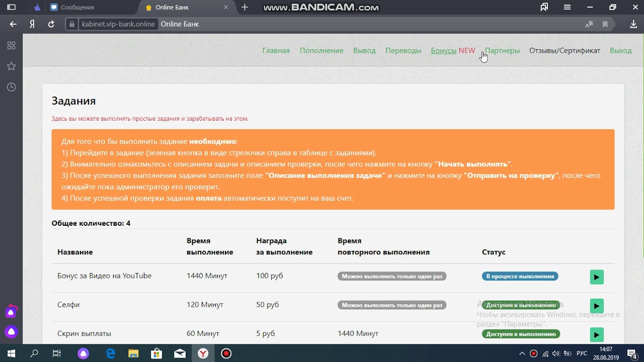Log out with the Выход link
Image resolution: width=644 pixels, height=362 pixels.
620,50
